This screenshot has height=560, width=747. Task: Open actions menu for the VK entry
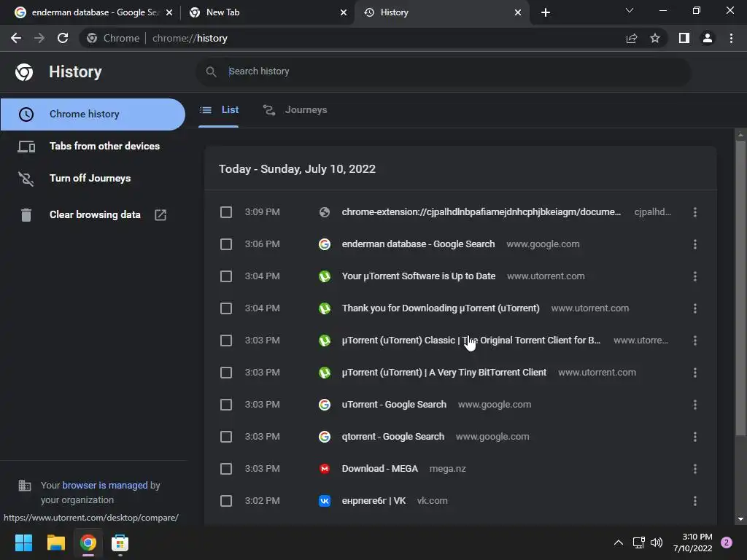click(x=695, y=501)
